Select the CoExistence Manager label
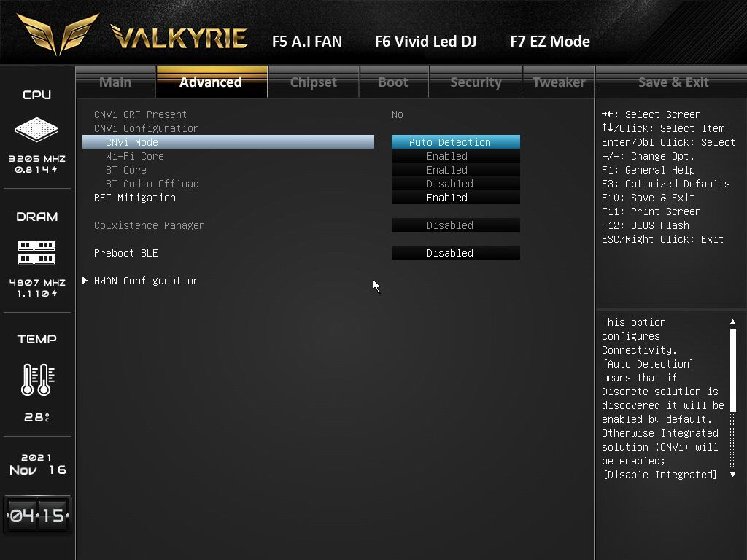The height and width of the screenshot is (560, 747). pyautogui.click(x=149, y=225)
